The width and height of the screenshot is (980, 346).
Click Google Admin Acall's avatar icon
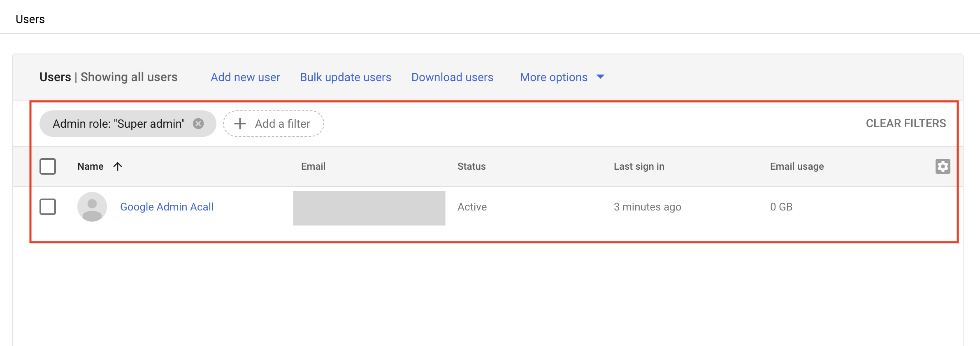tap(92, 207)
